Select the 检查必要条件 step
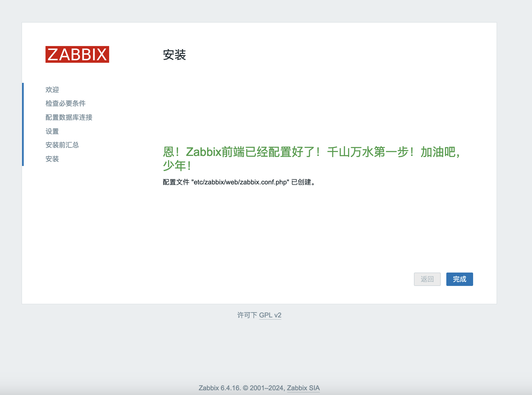The width and height of the screenshot is (532, 395). coord(66,103)
